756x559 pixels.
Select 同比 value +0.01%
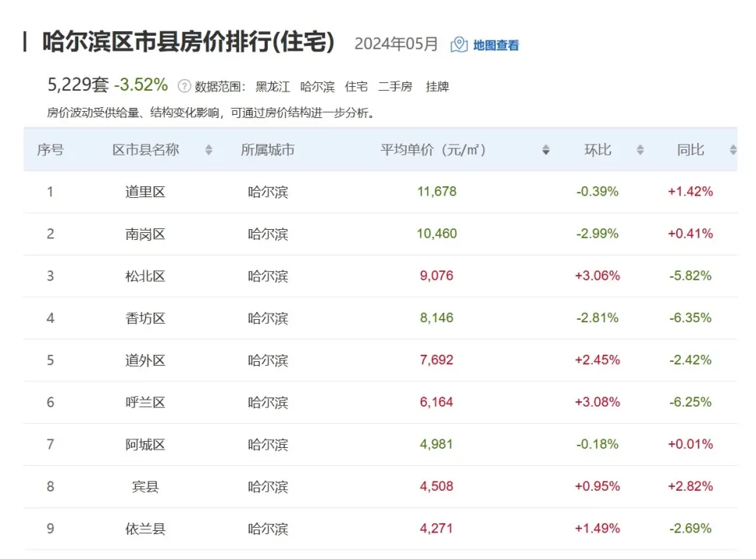[691, 444]
